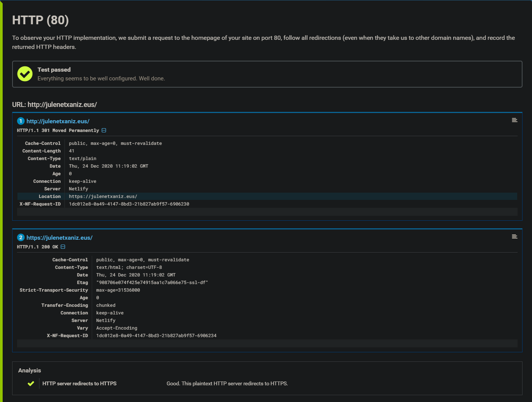Select the Strict-Transport-Security header label
Image resolution: width=532 pixels, height=402 pixels.
53,290
